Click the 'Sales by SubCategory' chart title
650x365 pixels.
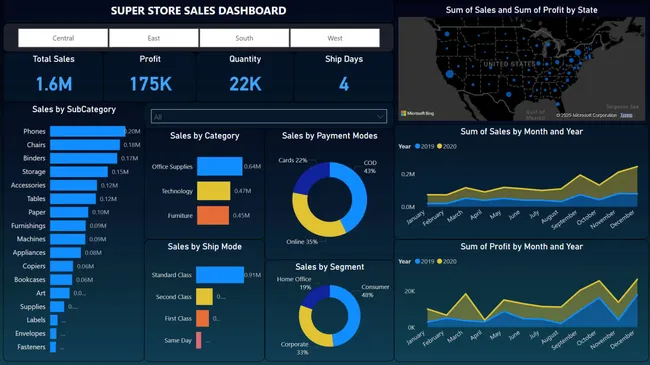point(74,109)
